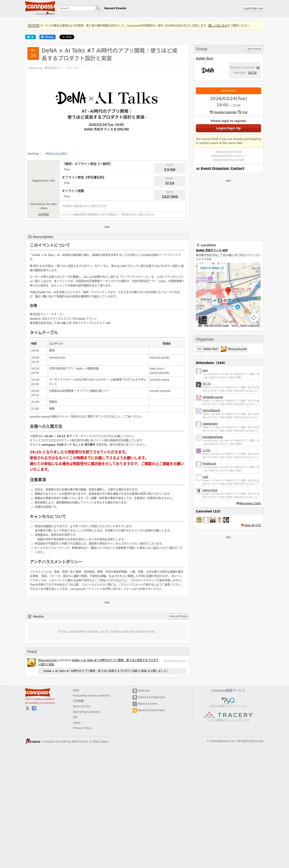The height and width of the screenshot is (868, 289).
Task: Open Terms of Use in the footer
Action: click(x=81, y=706)
